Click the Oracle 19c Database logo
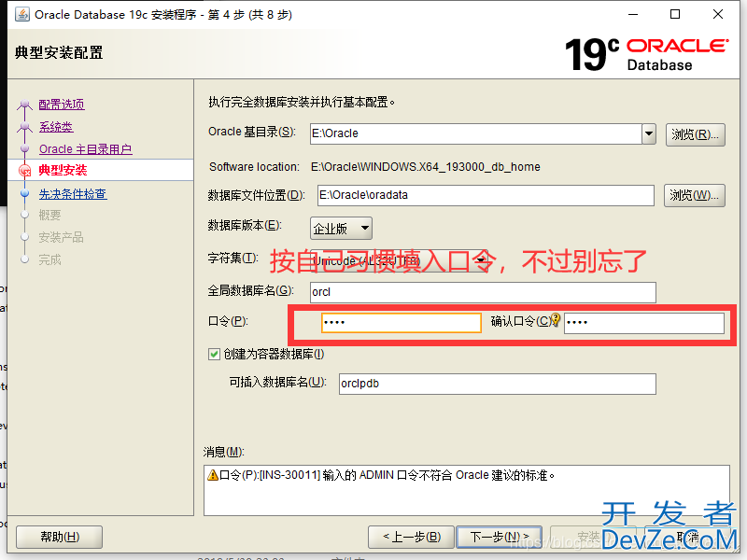Viewport: 747px width, 560px height. (x=646, y=54)
